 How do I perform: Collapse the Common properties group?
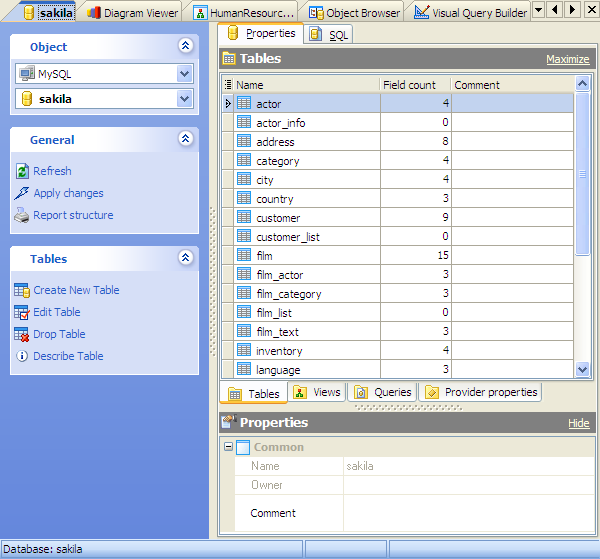[x=228, y=447]
